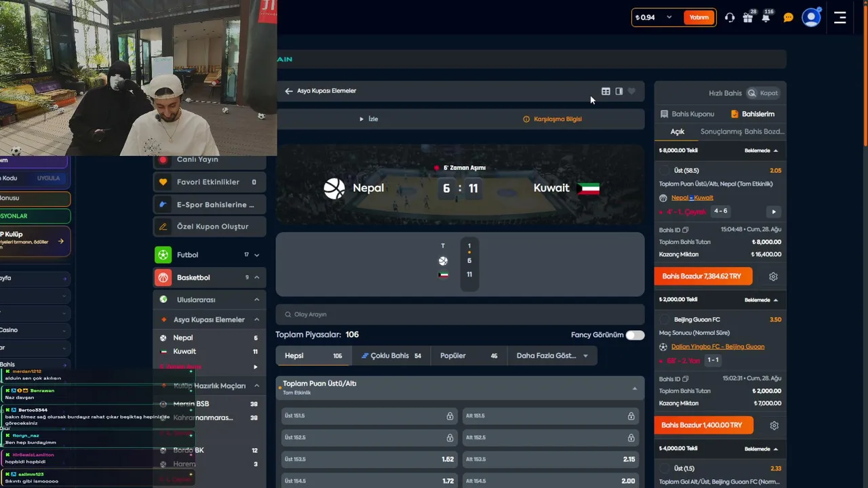Switch to the grid layout view icon
The image size is (868, 488).
click(x=606, y=91)
